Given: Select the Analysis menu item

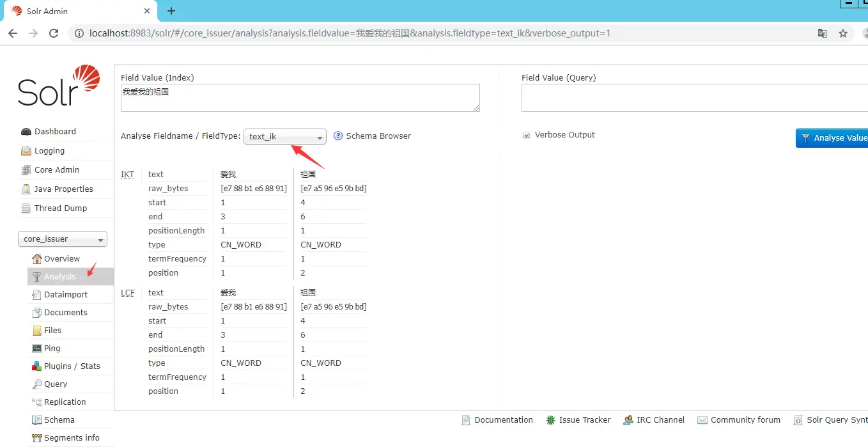Looking at the screenshot, I should pos(70,277).
